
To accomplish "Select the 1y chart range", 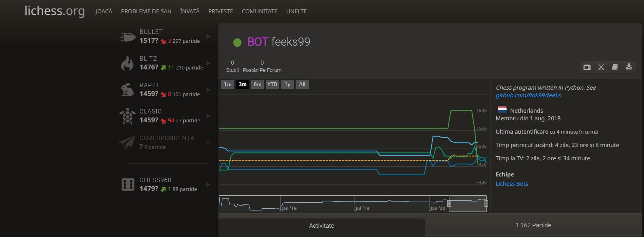I will (x=287, y=84).
